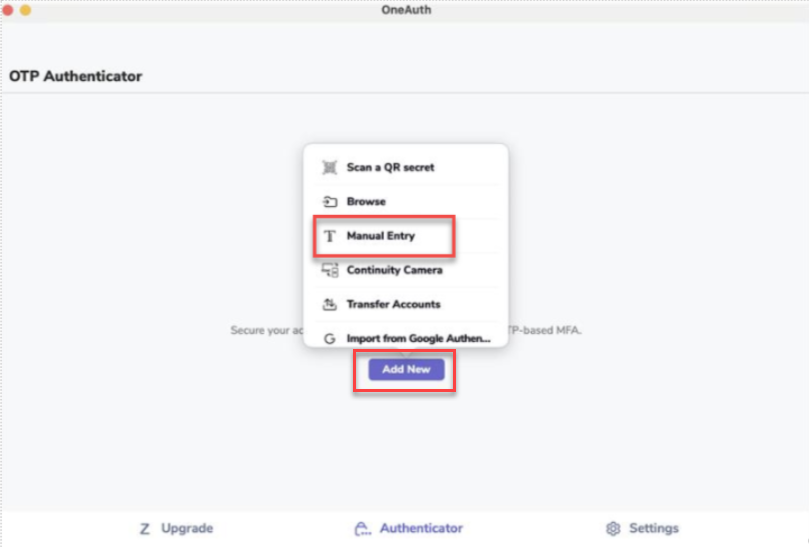The width and height of the screenshot is (809, 547).
Task: Open the Authenticator tab label
Action: click(x=421, y=529)
